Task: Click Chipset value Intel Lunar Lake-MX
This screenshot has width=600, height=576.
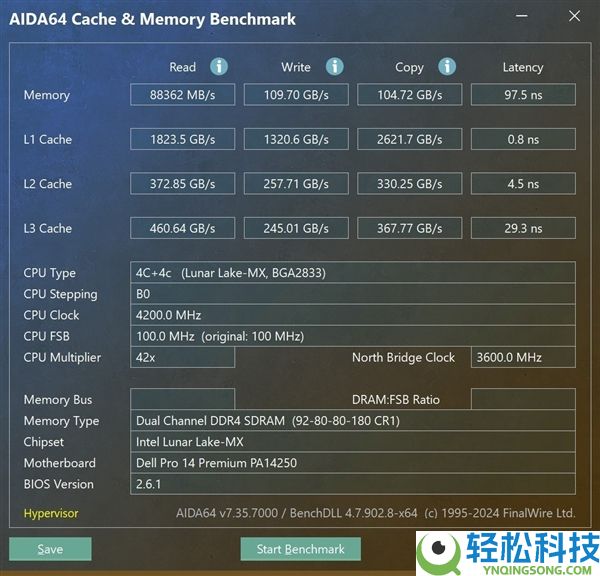Action: coord(353,442)
